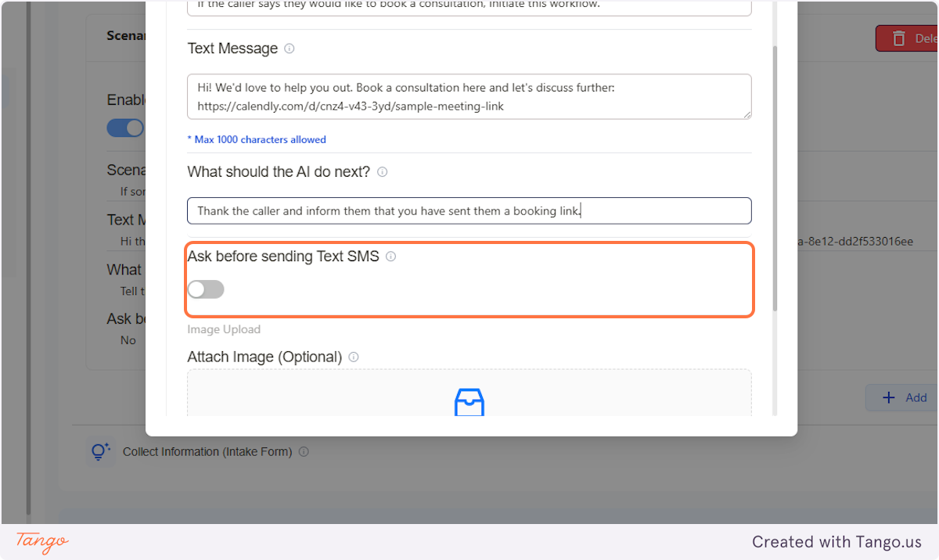The image size is (939, 560).
Task: Enable the "Ask before sending Text SMS" toggle
Action: pyautogui.click(x=205, y=289)
